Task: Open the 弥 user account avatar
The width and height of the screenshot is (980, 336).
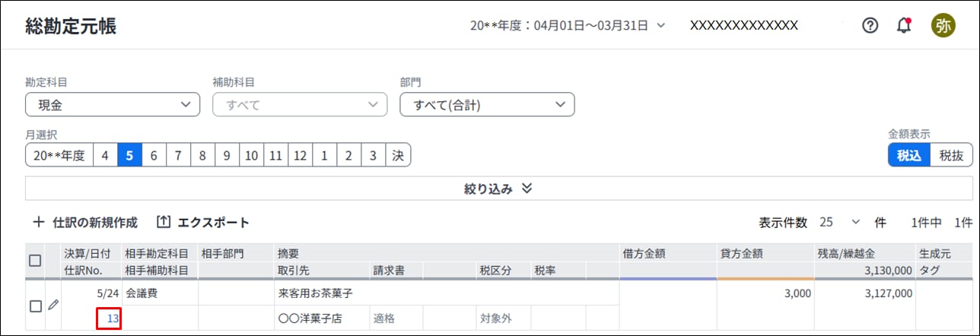Action: (x=943, y=25)
